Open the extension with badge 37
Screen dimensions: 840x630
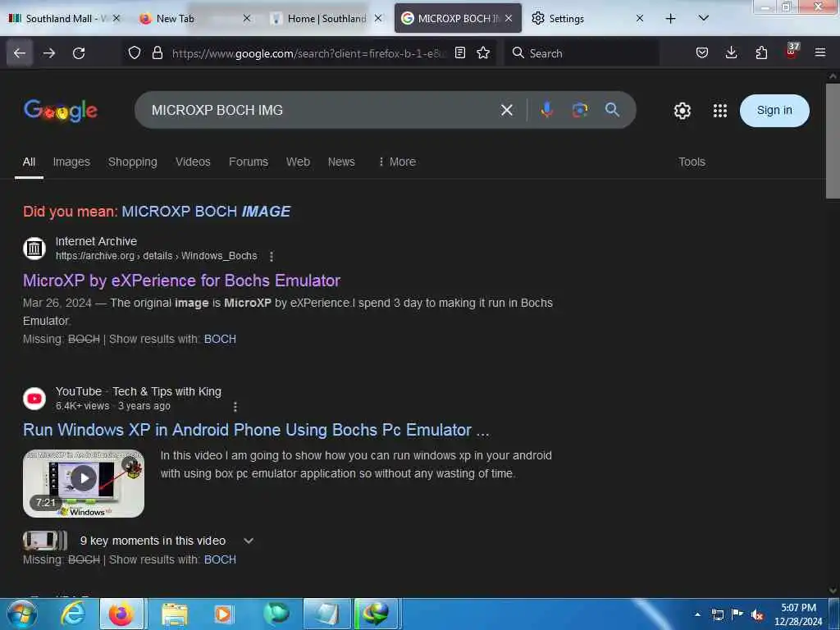[x=792, y=52]
